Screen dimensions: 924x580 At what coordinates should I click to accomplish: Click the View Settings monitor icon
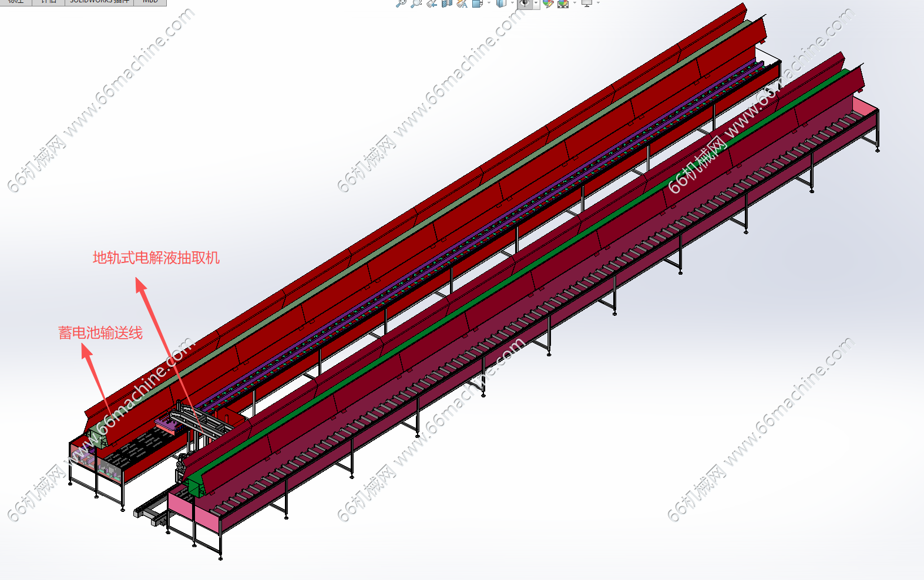[587, 3]
